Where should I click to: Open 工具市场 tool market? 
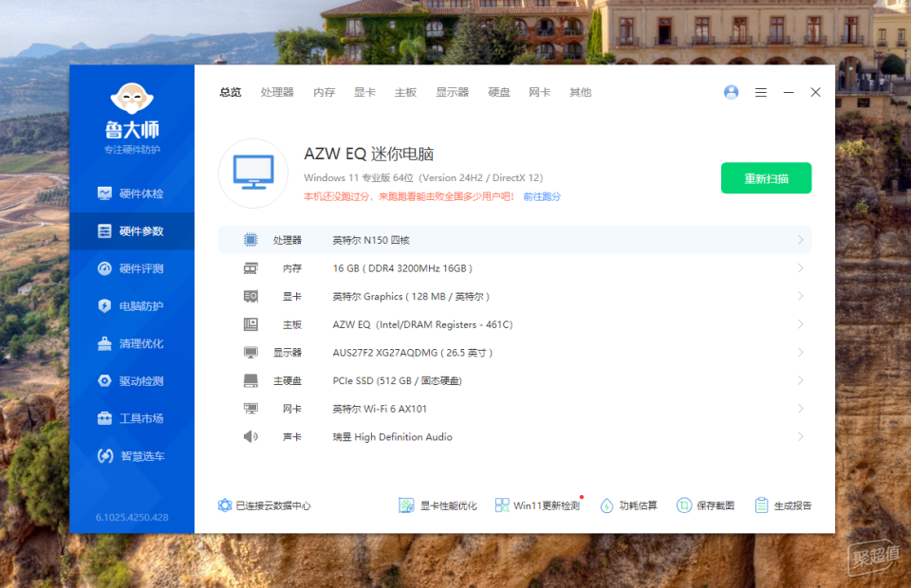[131, 418]
